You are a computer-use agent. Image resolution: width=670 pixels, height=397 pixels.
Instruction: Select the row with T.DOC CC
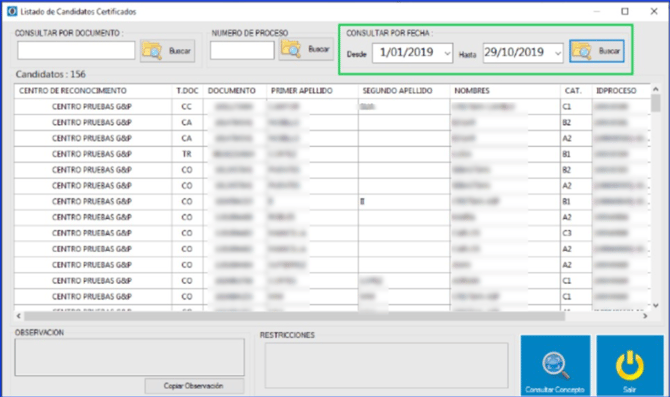point(332,107)
